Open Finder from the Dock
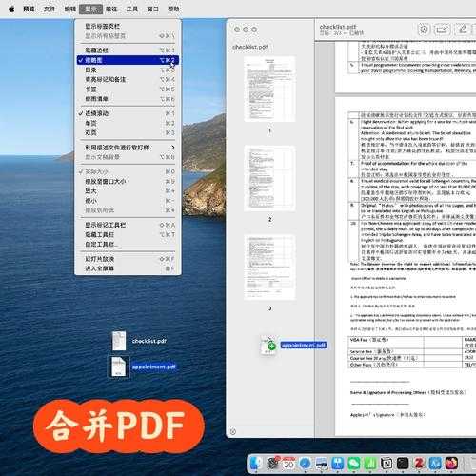The width and height of the screenshot is (476, 476). coord(256,464)
